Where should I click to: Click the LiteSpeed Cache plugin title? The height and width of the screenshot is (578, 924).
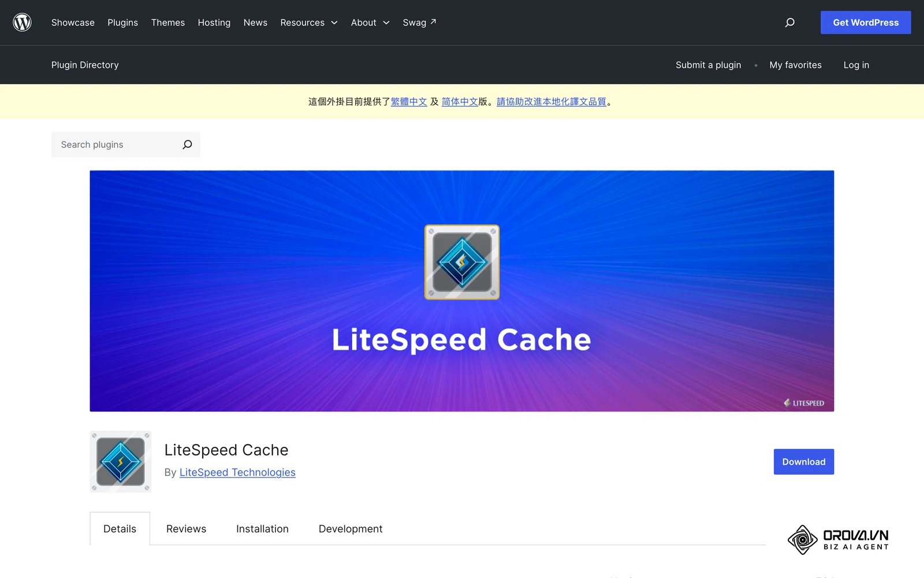click(x=226, y=450)
